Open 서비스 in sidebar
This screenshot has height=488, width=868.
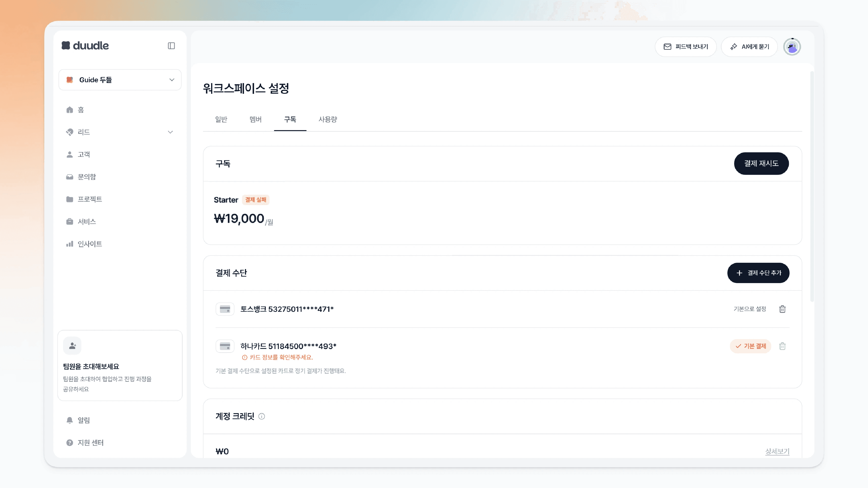pyautogui.click(x=120, y=222)
